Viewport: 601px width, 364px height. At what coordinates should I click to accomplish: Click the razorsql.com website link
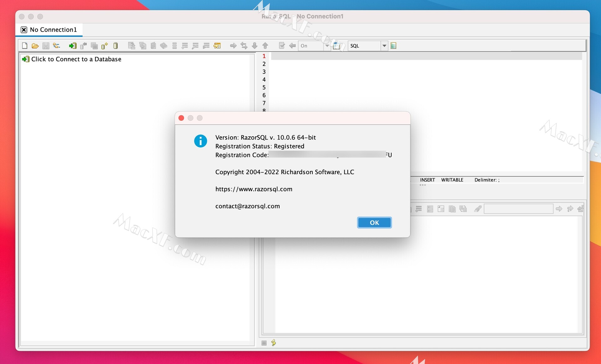point(253,189)
